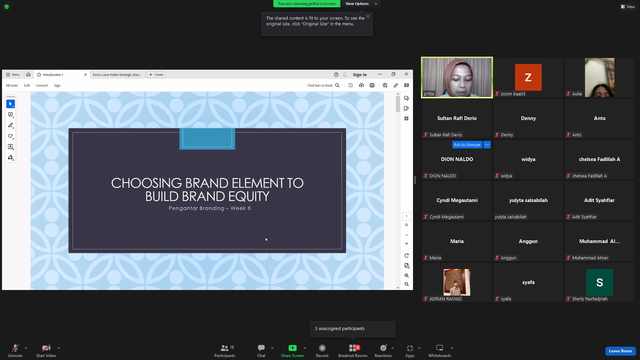
Task: Zoom in on the PDF page
Action: tap(407, 276)
